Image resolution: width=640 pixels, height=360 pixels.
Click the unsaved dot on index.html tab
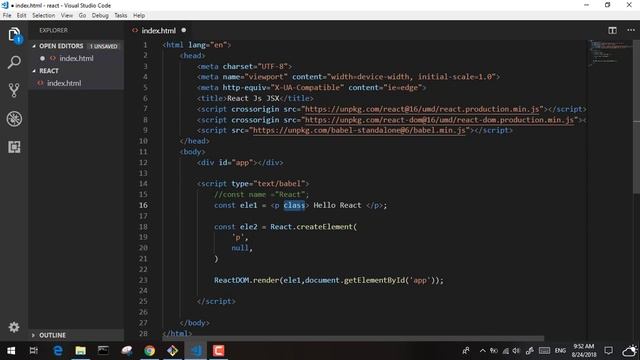[184, 30]
